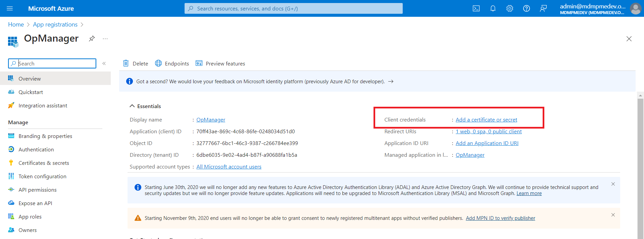The width and height of the screenshot is (644, 239).
Task: Open Cloud Shell from the top bar
Action: click(x=476, y=8)
